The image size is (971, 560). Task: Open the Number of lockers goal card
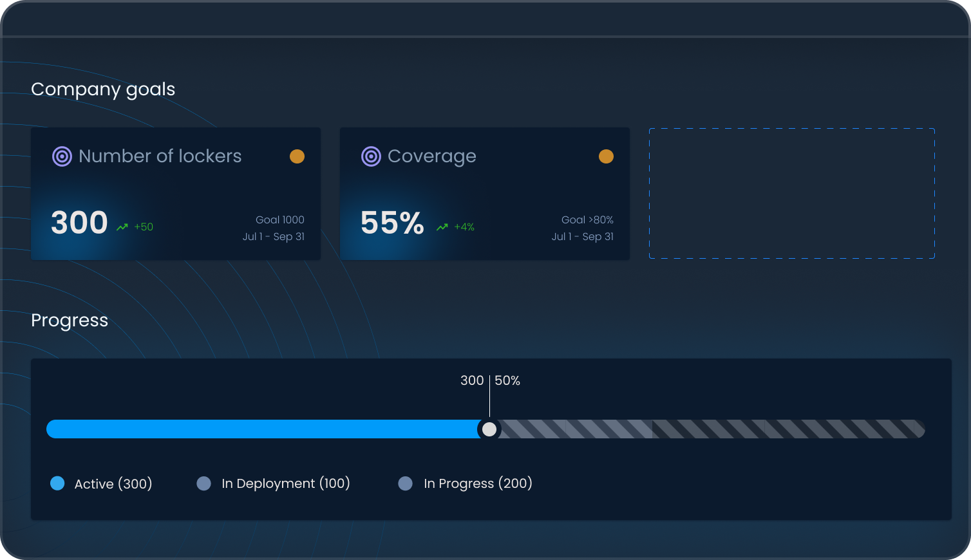[176, 194]
